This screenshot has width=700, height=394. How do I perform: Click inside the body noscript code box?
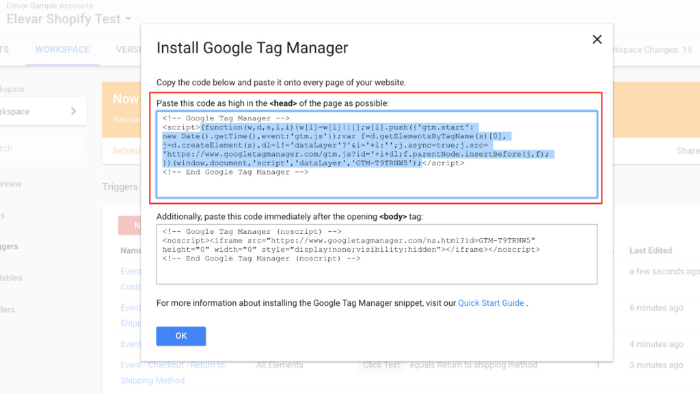pos(377,254)
